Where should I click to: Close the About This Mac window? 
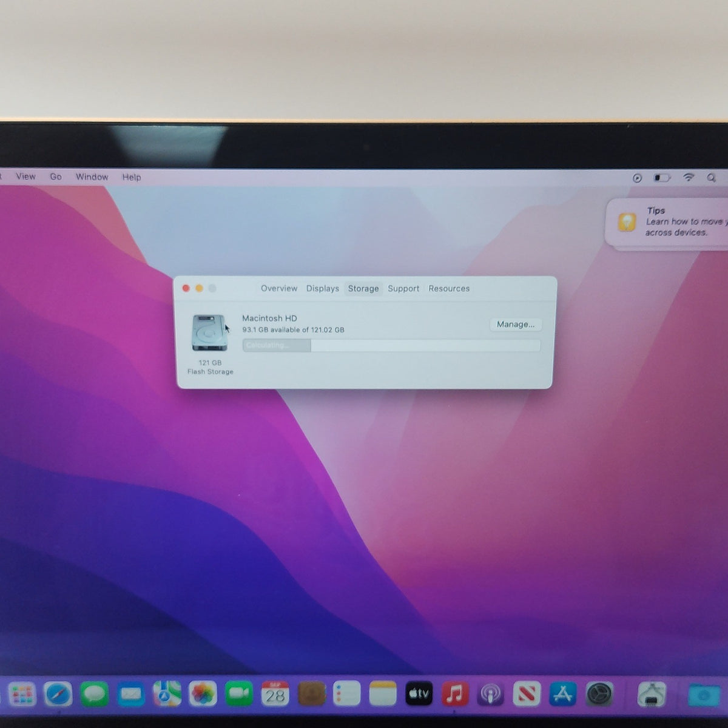click(x=186, y=288)
